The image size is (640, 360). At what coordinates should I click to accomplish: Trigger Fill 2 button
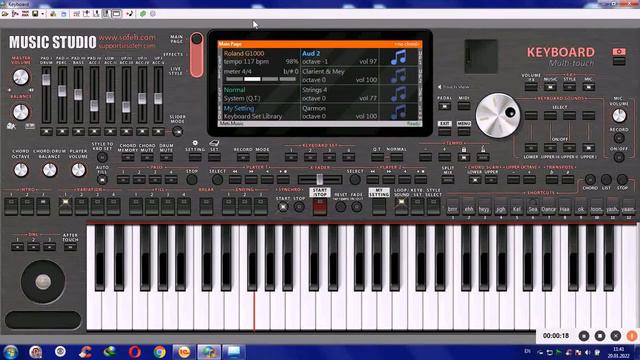pos(151,207)
